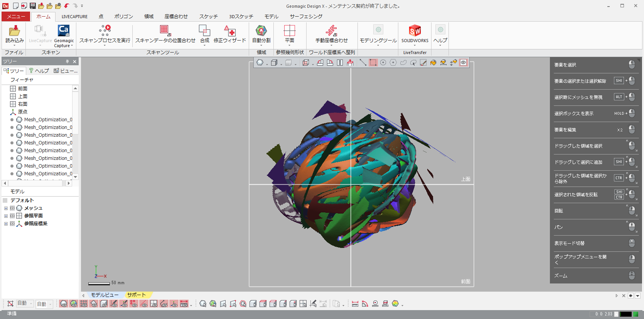This screenshot has width=644, height=319.
Task: Expand the メッシュ tree node
Action: (6, 208)
